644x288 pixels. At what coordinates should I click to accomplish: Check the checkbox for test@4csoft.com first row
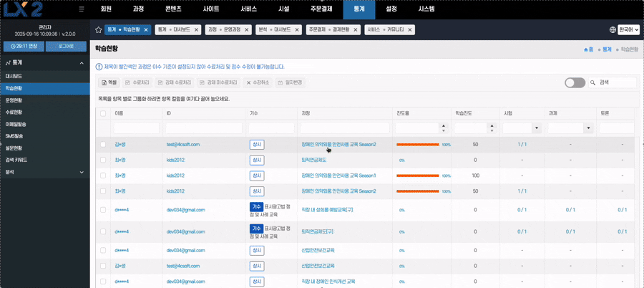(x=103, y=144)
